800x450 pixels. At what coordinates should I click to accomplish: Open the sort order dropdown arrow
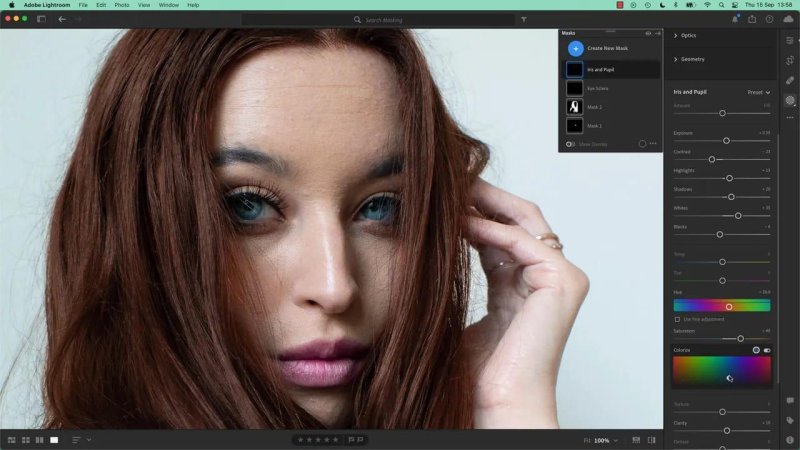pyautogui.click(x=89, y=440)
